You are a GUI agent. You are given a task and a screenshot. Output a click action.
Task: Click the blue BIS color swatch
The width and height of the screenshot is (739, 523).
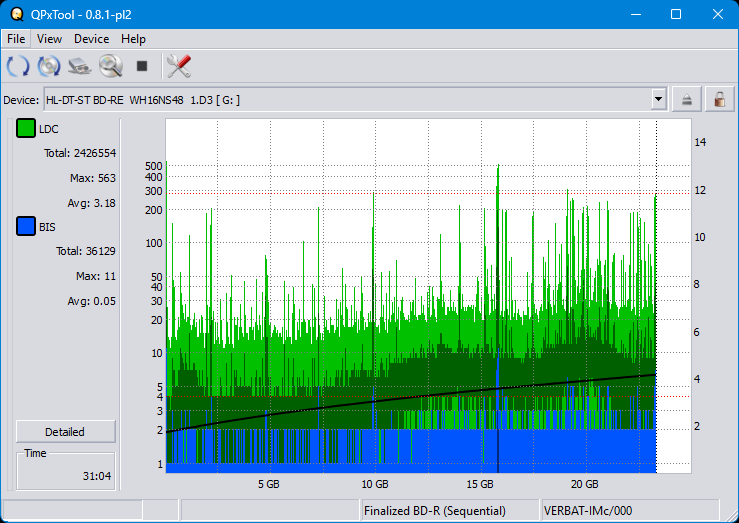(x=26, y=227)
